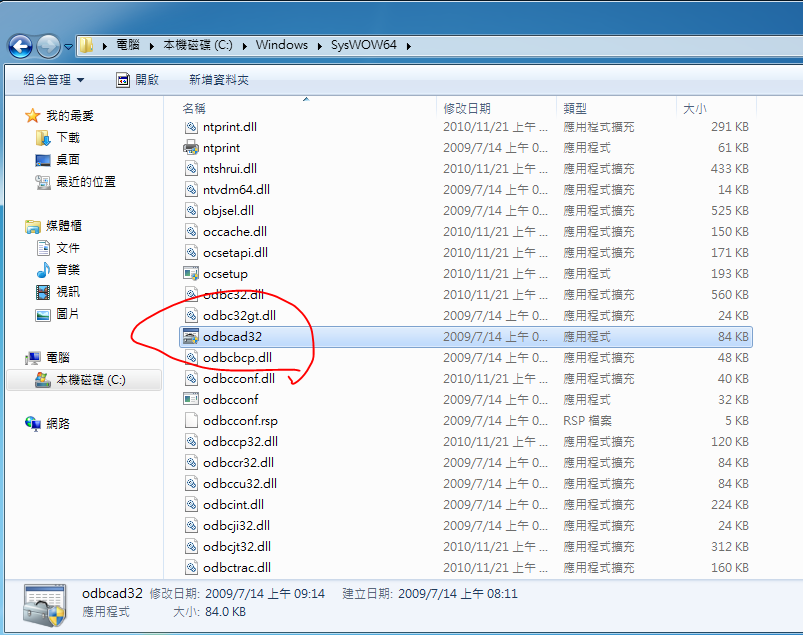Expand the arrow after Windows in breadcrumb

click(x=320, y=46)
